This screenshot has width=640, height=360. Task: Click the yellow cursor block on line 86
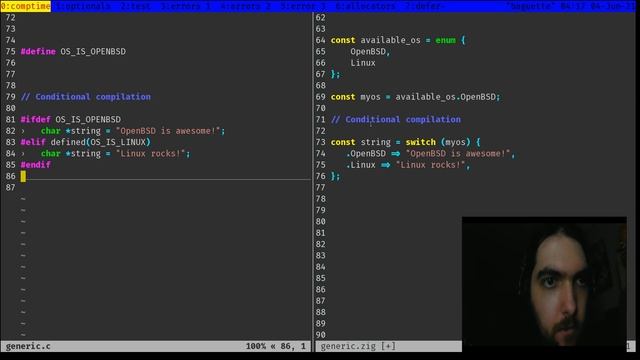[23, 176]
